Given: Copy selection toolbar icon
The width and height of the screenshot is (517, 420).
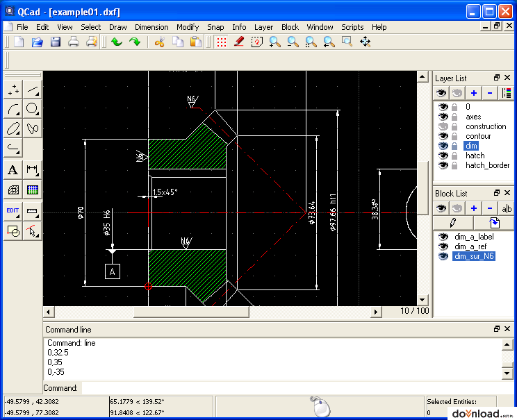Looking at the screenshot, I should pos(178,42).
